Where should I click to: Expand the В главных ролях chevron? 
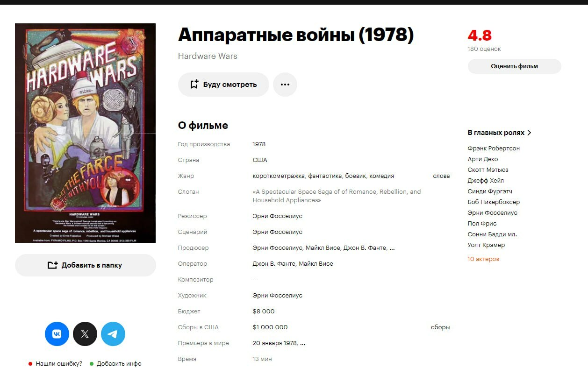[x=529, y=133]
